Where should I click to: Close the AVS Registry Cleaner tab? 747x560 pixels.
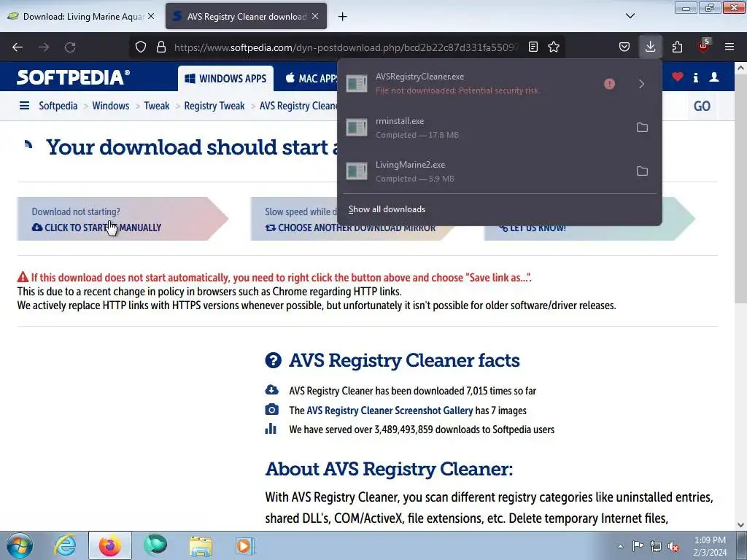pos(315,16)
